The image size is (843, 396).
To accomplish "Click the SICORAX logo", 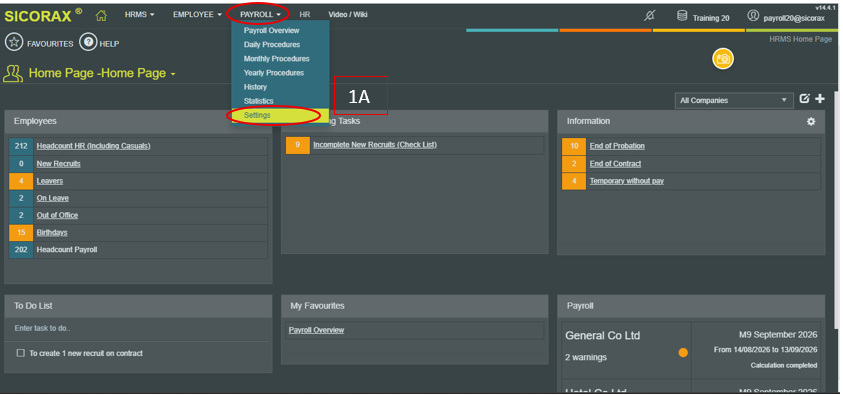I will click(x=43, y=16).
